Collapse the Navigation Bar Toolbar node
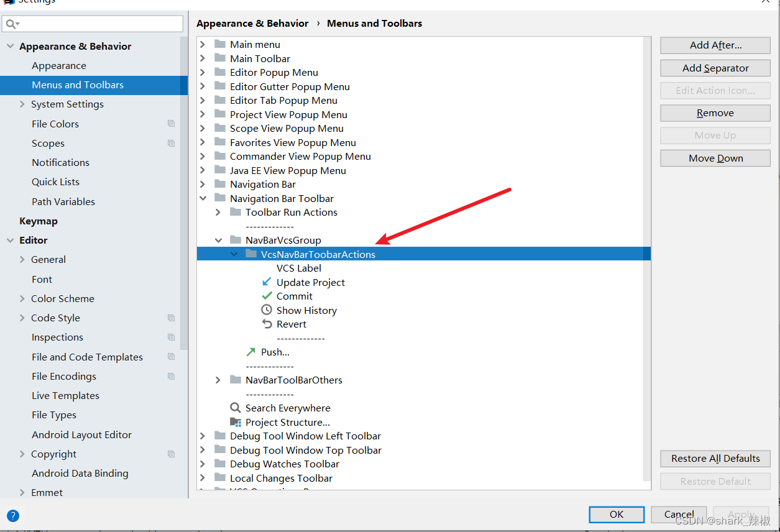Viewport: 780px width, 532px height. tap(203, 198)
